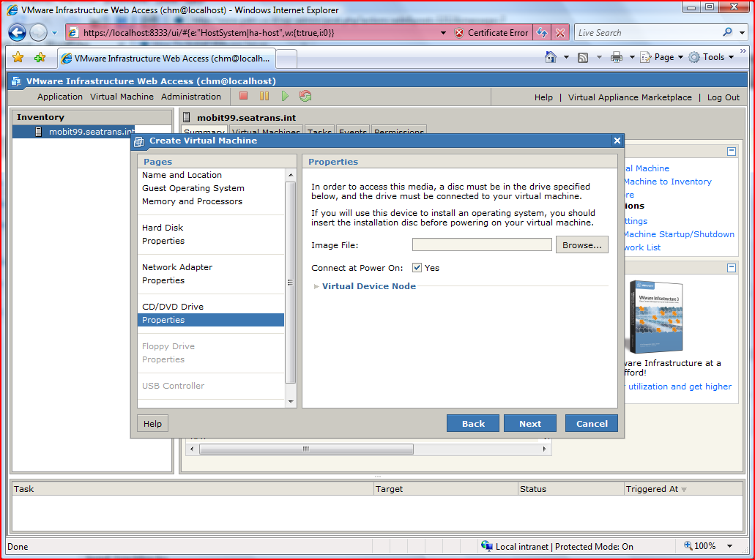
Task: Open recent pages dropdown next to Forward
Action: pos(54,33)
